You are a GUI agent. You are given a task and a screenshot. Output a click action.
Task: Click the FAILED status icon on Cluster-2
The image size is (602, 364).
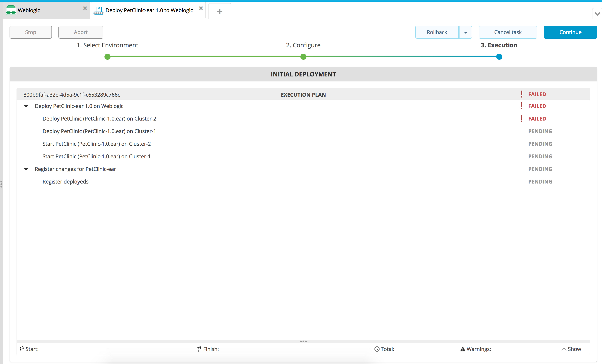click(x=522, y=118)
